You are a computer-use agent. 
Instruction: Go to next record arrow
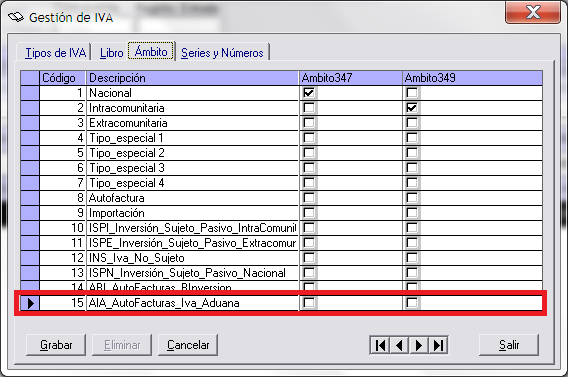pos(419,345)
